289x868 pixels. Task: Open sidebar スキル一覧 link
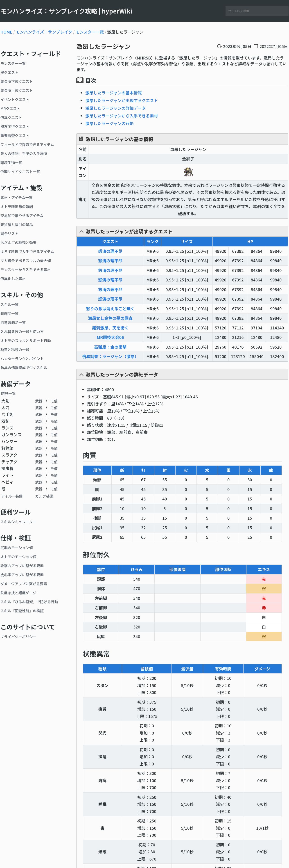click(9, 305)
